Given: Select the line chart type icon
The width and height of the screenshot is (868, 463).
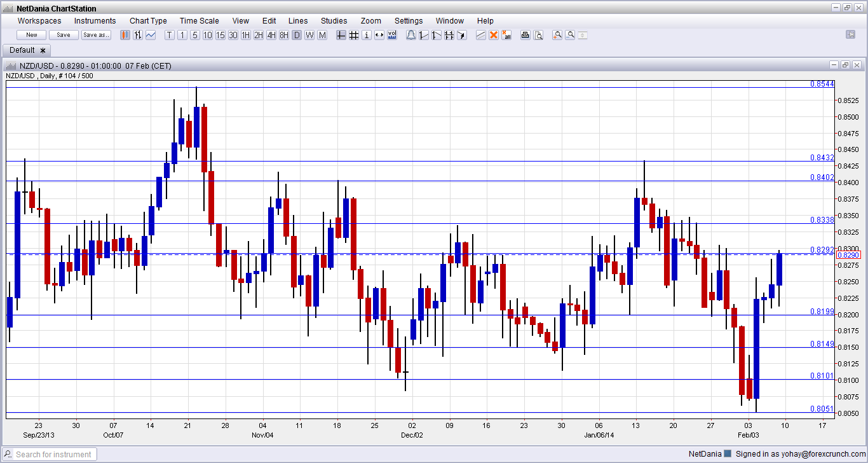Looking at the screenshot, I should 151,35.
